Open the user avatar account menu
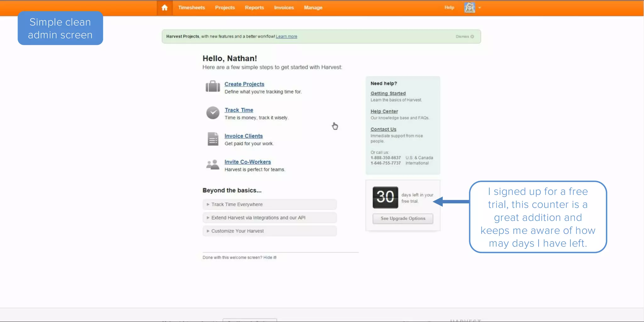Viewport: 644px width, 322px height. coord(469,8)
